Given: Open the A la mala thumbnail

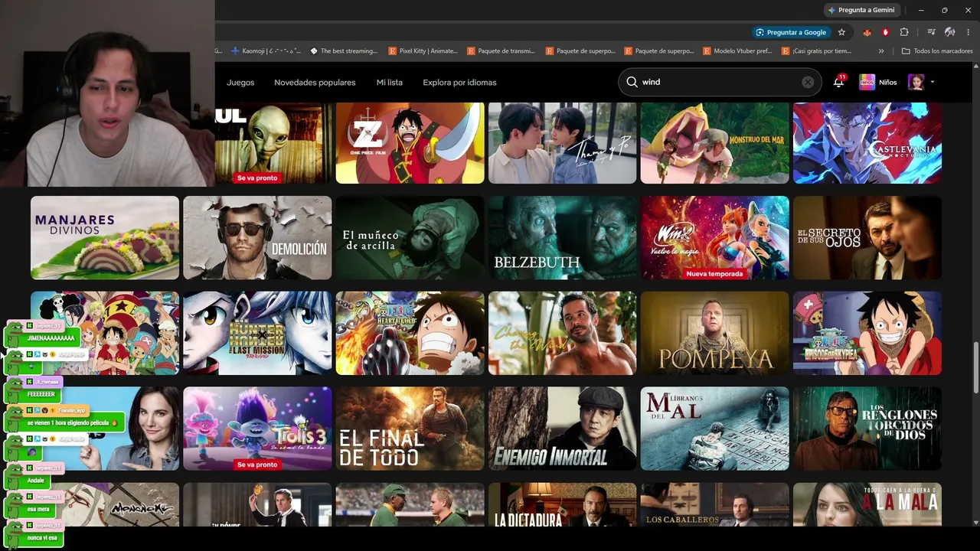Looking at the screenshot, I should tap(867, 504).
